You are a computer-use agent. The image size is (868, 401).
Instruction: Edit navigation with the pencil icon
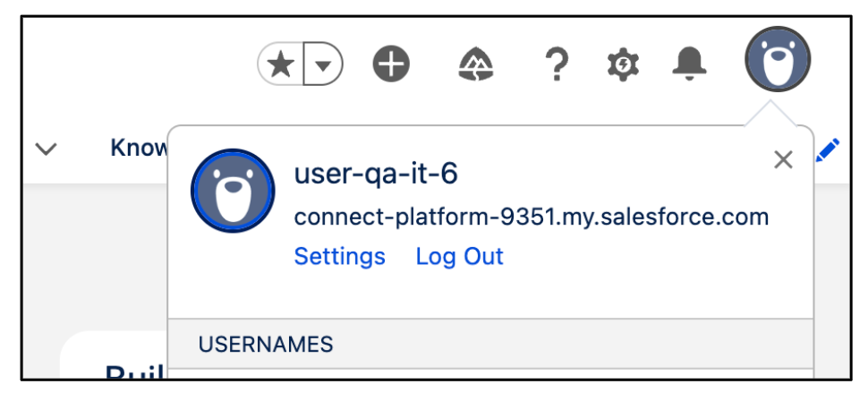(829, 149)
